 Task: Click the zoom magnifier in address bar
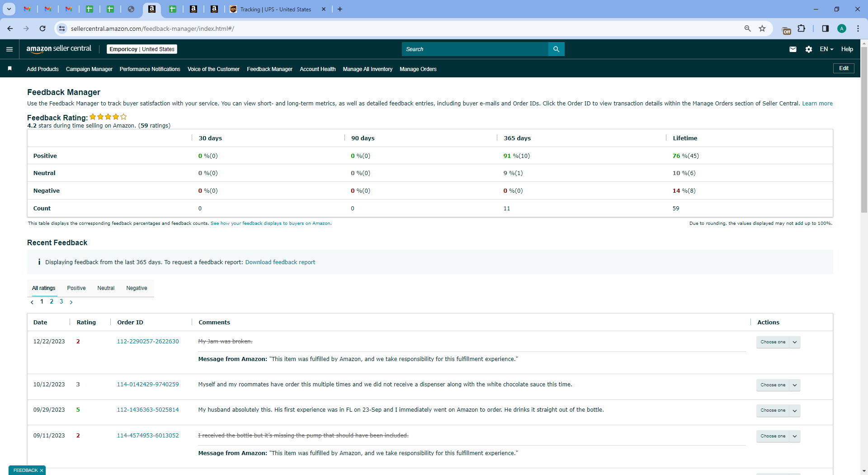pos(748,28)
